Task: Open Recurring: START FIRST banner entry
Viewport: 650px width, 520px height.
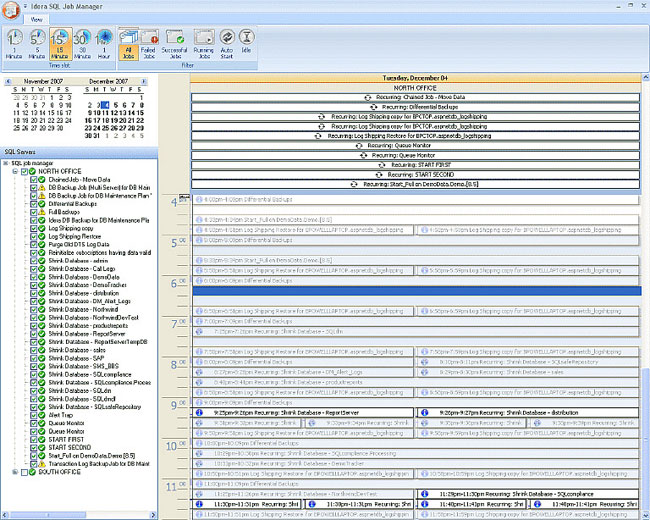Action: click(x=415, y=165)
